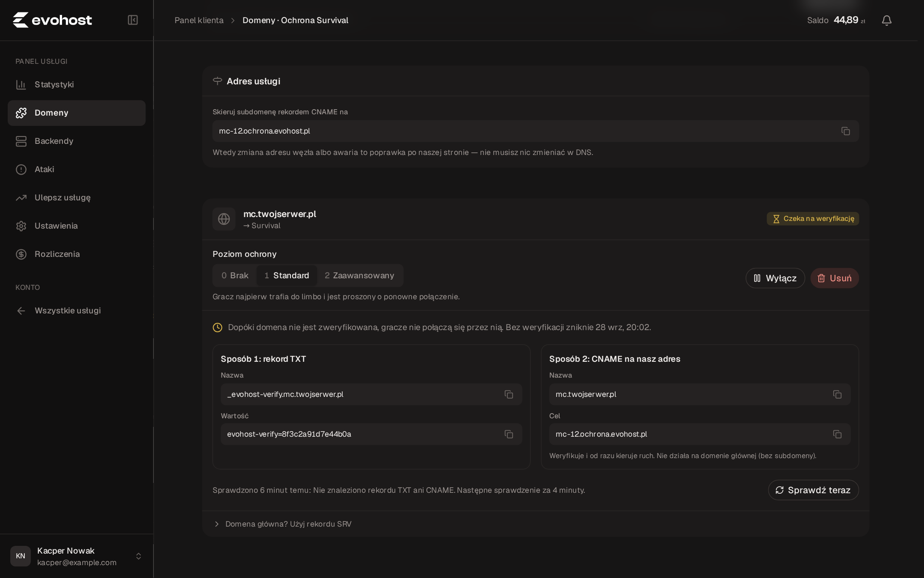Click the Wyłącz button
The height and width of the screenshot is (578, 924).
tap(775, 278)
